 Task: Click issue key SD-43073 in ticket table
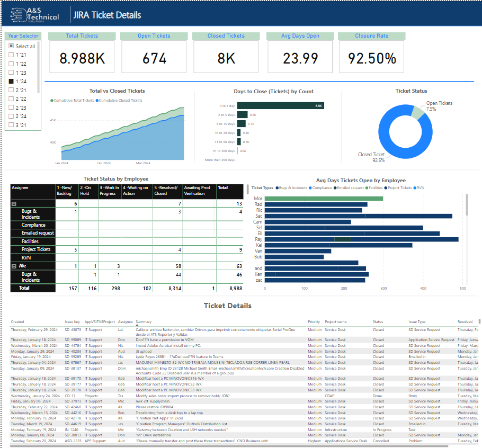pyautogui.click(x=73, y=330)
